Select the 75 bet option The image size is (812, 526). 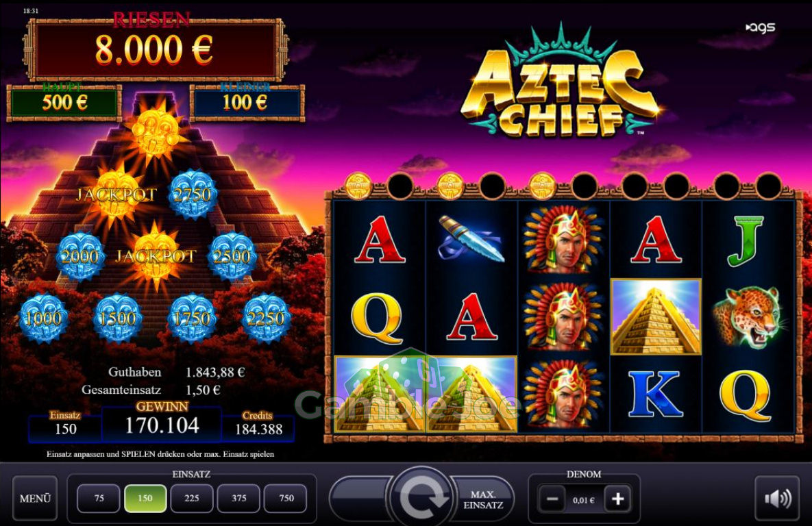[x=99, y=498]
